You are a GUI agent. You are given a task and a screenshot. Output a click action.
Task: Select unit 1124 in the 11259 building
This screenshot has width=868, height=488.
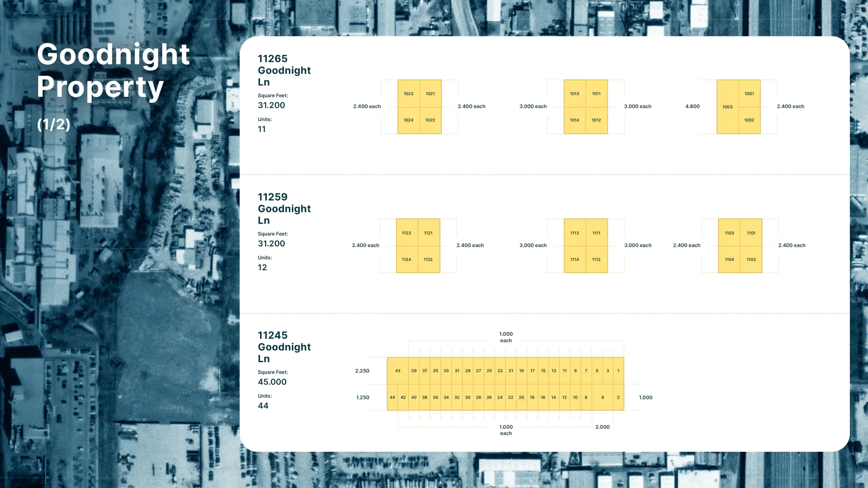pyautogui.click(x=406, y=259)
